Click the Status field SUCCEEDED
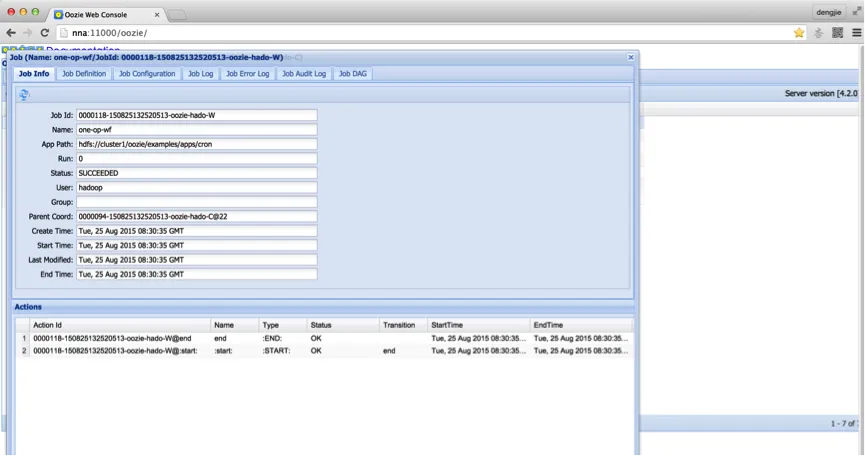 coord(196,173)
